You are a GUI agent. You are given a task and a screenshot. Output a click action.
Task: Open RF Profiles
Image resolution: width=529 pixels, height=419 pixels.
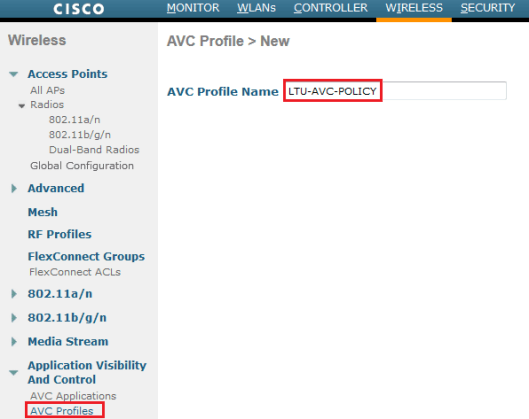pyautogui.click(x=60, y=234)
